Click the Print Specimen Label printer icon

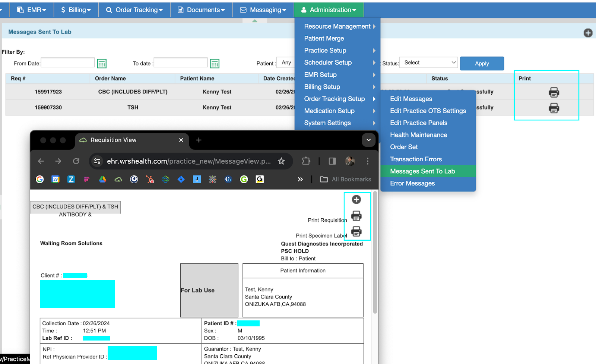[356, 231]
